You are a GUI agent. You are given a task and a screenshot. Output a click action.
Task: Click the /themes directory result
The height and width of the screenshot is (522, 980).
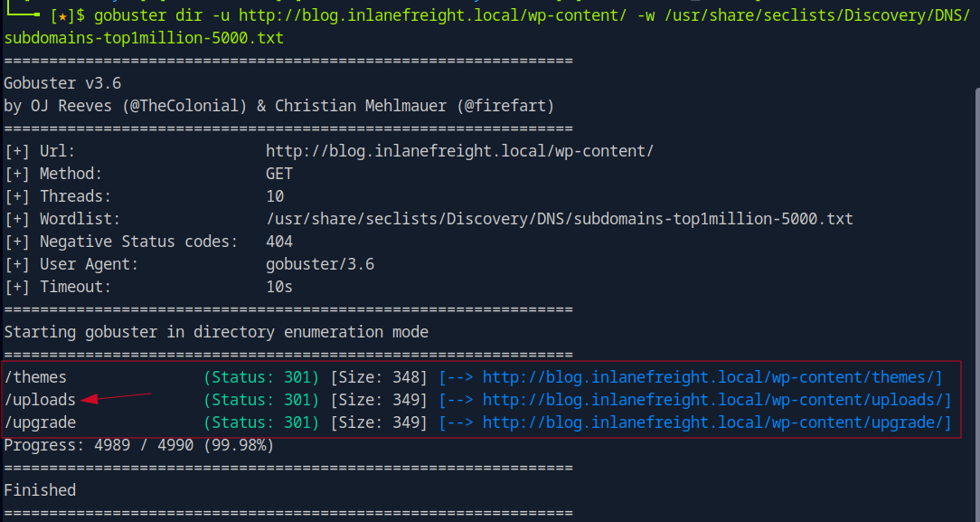click(35, 377)
